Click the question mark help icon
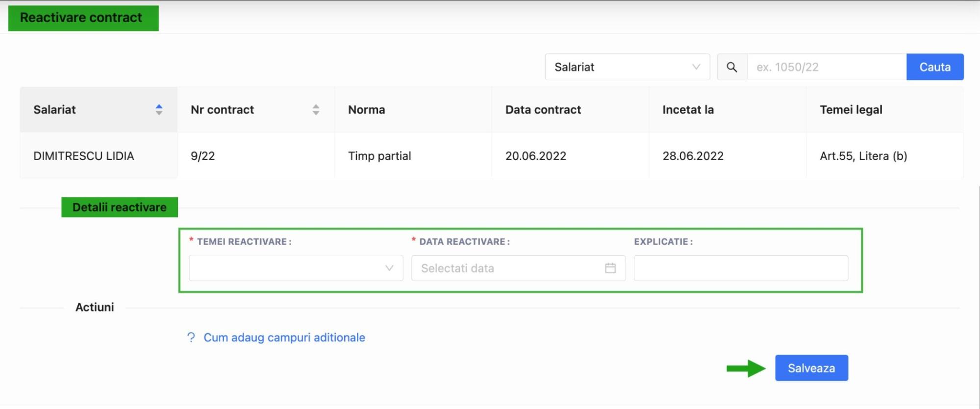The image size is (980, 409). (x=191, y=337)
